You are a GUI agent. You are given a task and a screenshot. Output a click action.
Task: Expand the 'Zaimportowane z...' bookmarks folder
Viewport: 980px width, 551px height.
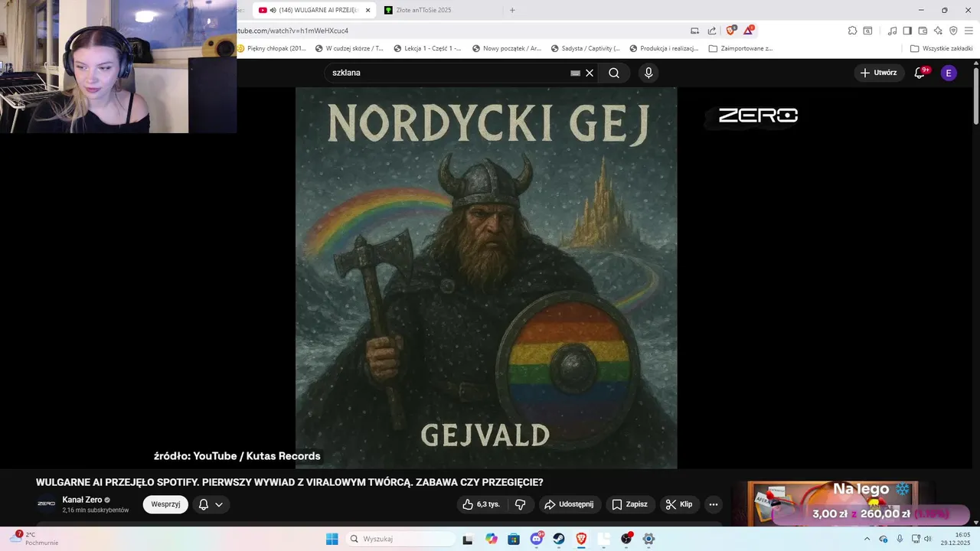(741, 48)
